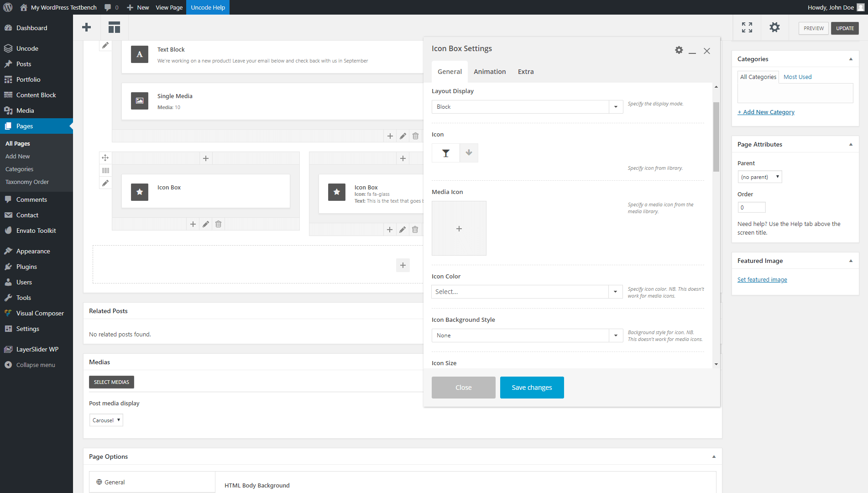Click the row drag move handle icon

tap(105, 157)
